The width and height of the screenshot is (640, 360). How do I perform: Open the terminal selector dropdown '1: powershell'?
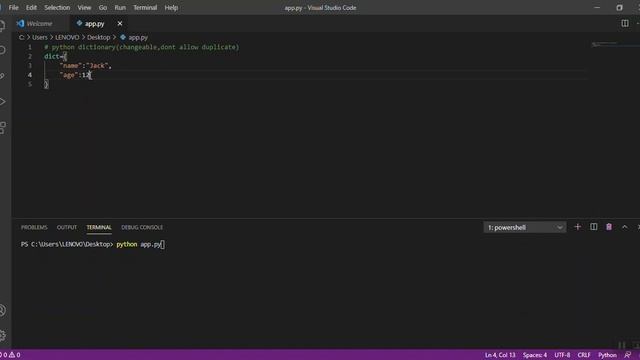click(x=525, y=227)
